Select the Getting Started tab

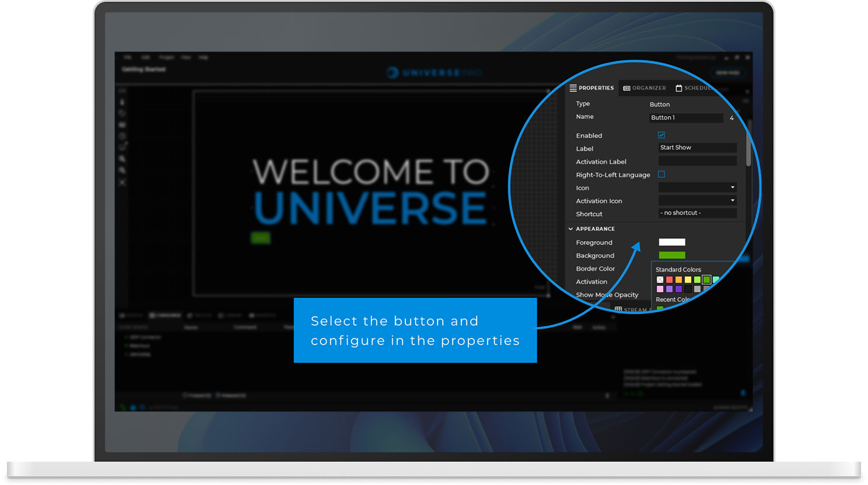coord(143,69)
